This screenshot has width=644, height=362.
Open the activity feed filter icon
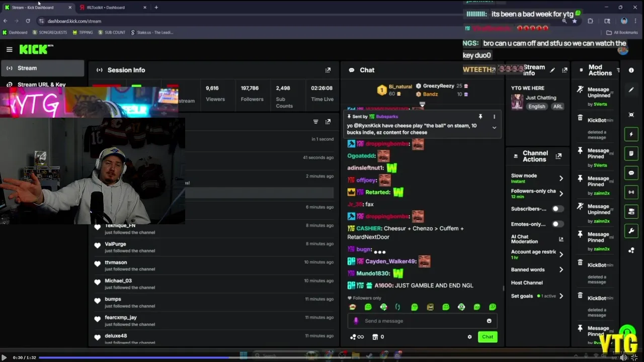[x=315, y=122]
